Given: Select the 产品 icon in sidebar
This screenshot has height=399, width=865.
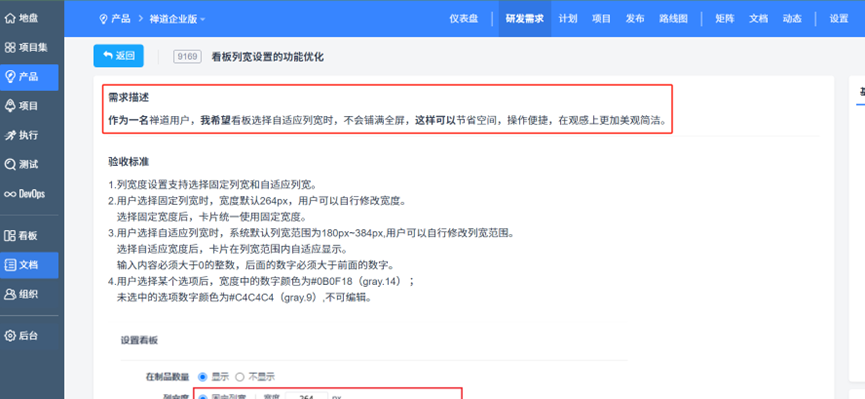Looking at the screenshot, I should pyautogui.click(x=10, y=77).
